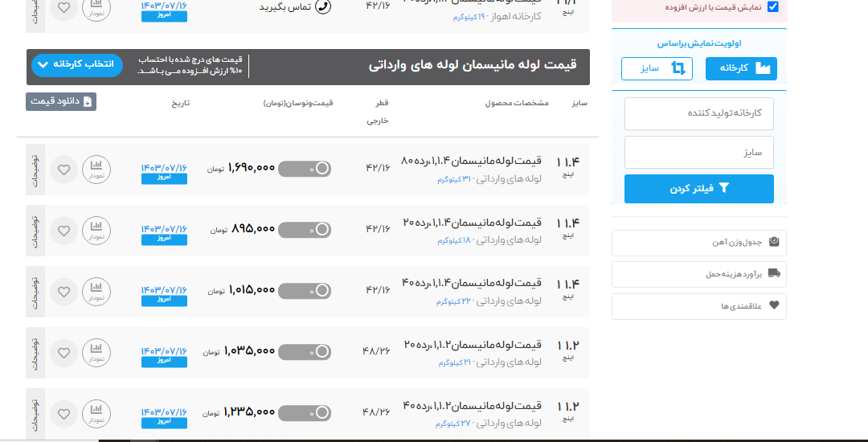Open chart for 1,015,000 toman row
The width and height of the screenshot is (868, 442).
point(96,291)
